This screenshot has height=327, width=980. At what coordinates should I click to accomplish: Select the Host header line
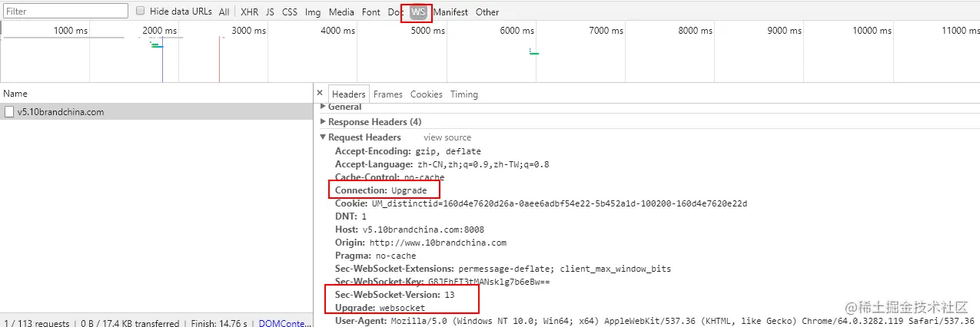click(409, 230)
